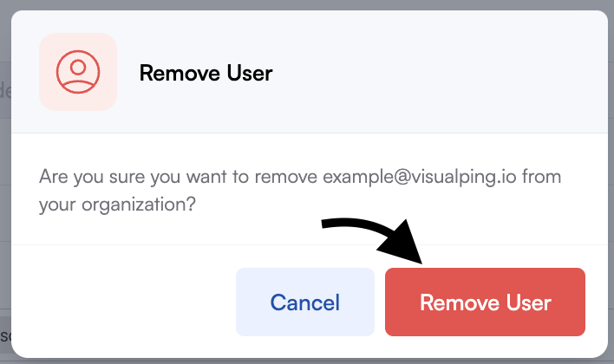The image size is (614, 364).
Task: Click the head circle inside user icon
Action: (x=78, y=67)
